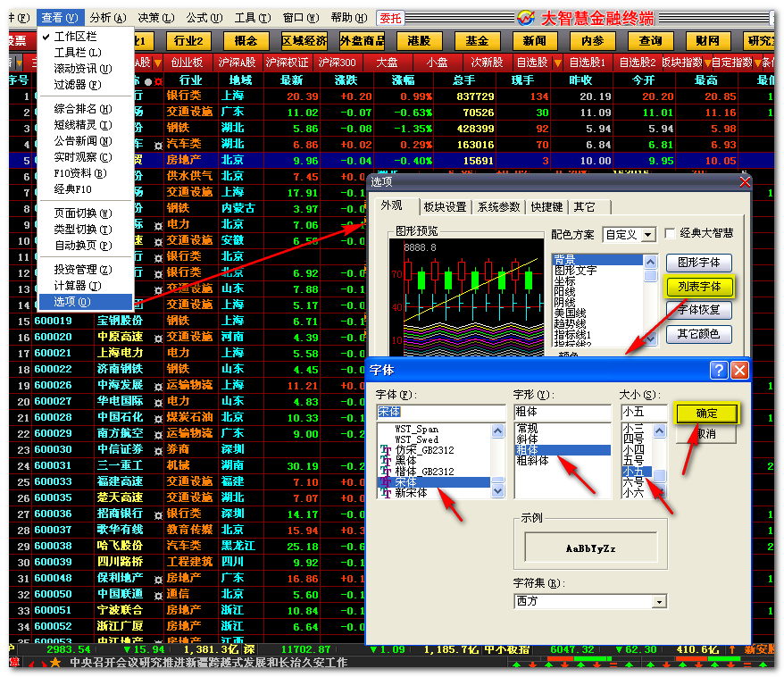Open the 工具 menu in menu bar

(x=253, y=18)
